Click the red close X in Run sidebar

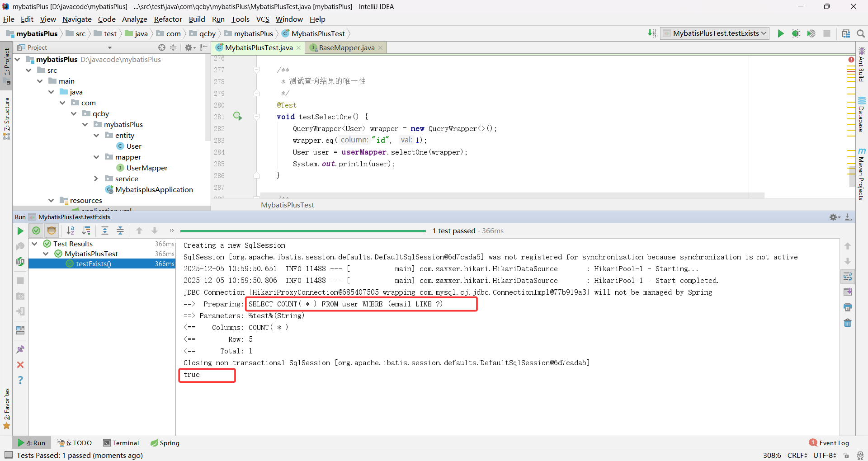[x=20, y=365]
